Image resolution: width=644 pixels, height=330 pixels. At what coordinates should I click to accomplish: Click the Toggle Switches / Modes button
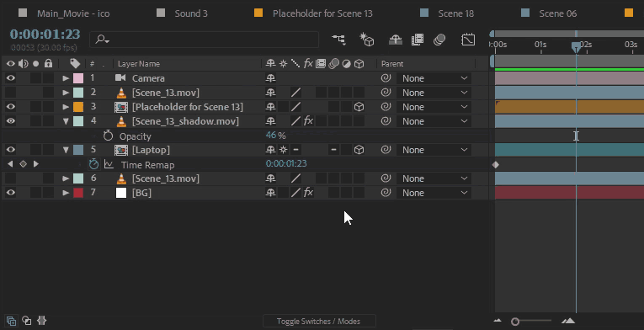point(319,322)
